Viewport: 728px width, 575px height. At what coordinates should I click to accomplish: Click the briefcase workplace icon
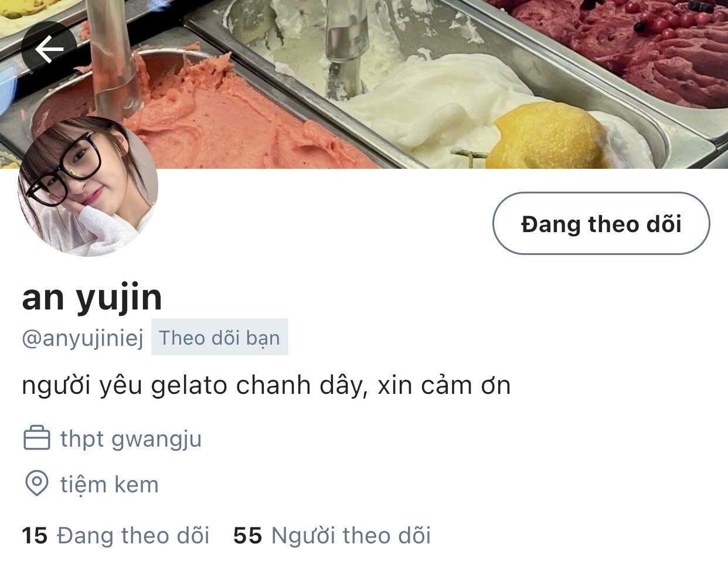click(x=36, y=438)
